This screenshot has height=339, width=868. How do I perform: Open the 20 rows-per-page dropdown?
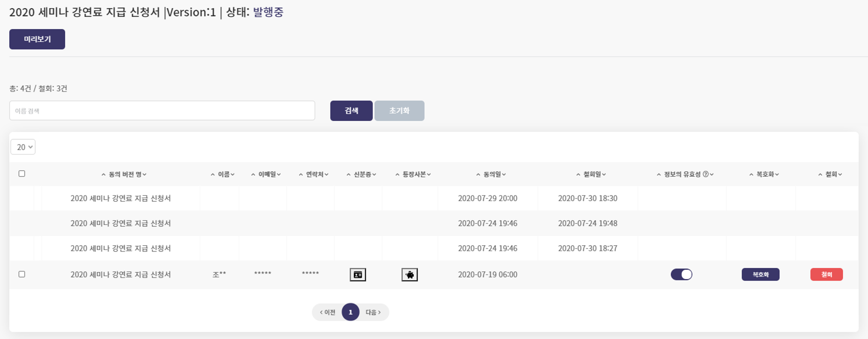pos(23,147)
